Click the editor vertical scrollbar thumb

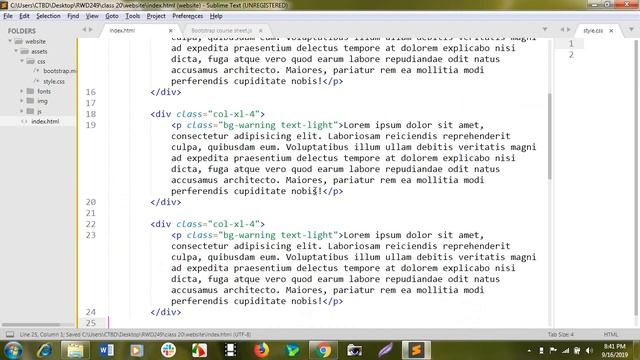[x=549, y=136]
